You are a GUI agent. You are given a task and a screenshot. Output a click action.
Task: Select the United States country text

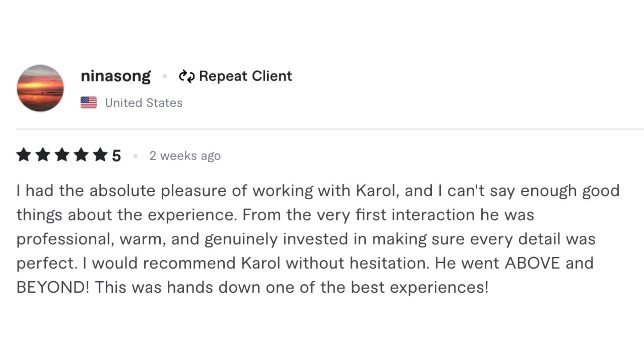[x=144, y=103]
